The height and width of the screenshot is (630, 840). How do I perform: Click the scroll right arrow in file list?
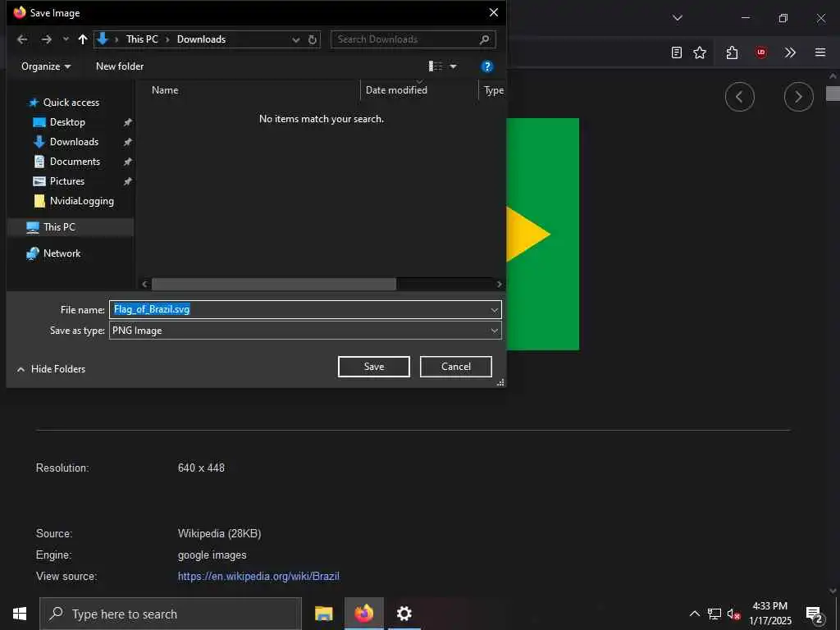pos(500,284)
